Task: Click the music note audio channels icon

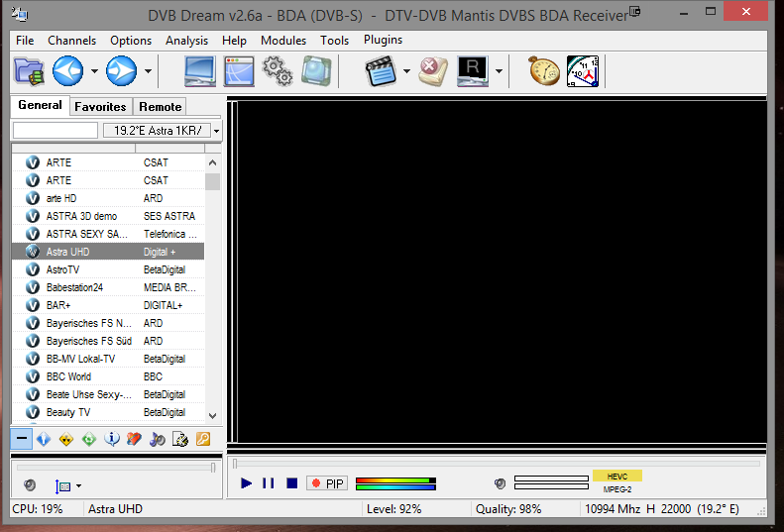Action: [x=157, y=439]
